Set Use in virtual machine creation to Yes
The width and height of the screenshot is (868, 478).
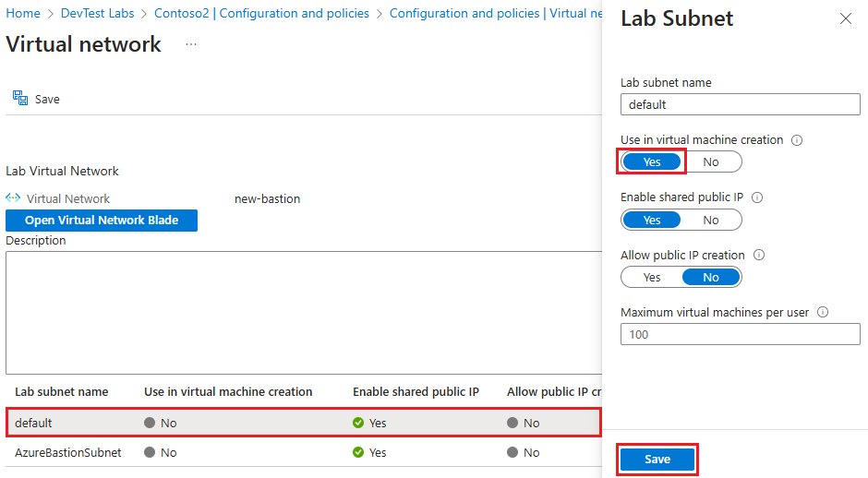pos(652,162)
